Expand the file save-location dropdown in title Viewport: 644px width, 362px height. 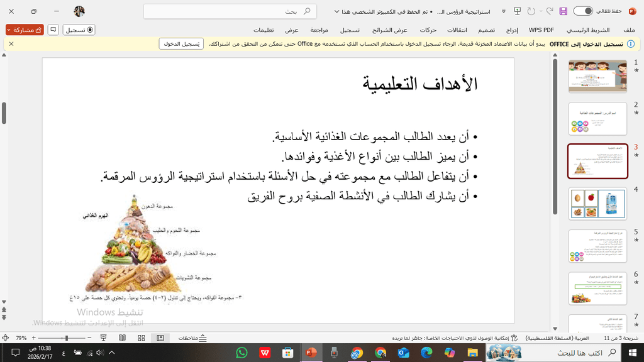[x=337, y=11]
